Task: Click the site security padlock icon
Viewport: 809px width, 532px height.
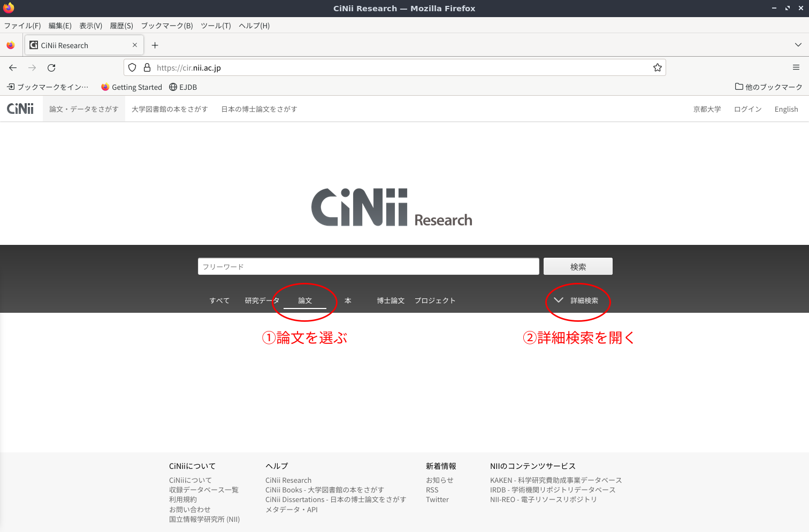Action: click(147, 68)
